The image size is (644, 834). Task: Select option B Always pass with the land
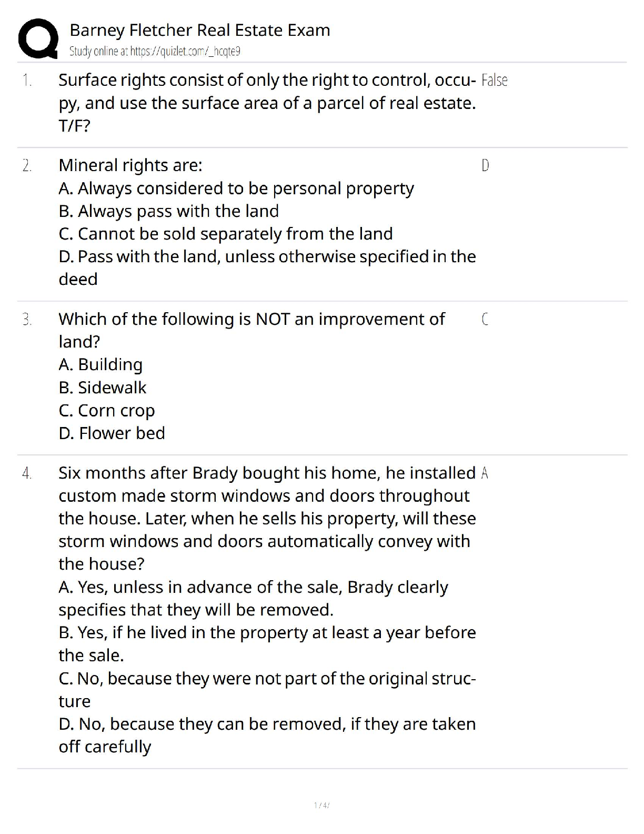coord(169,211)
